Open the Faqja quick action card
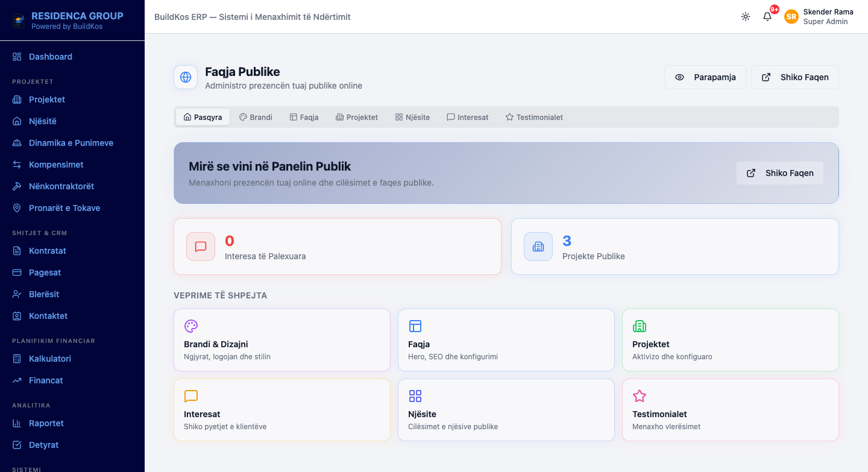Screen dimensions: 868x472 (506, 340)
